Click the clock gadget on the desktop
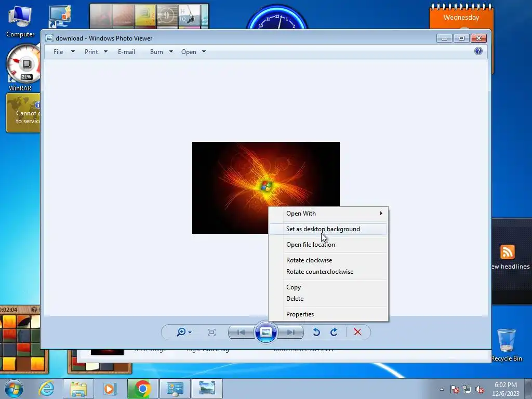Screen dimensions: 532x399 (x=276, y=17)
